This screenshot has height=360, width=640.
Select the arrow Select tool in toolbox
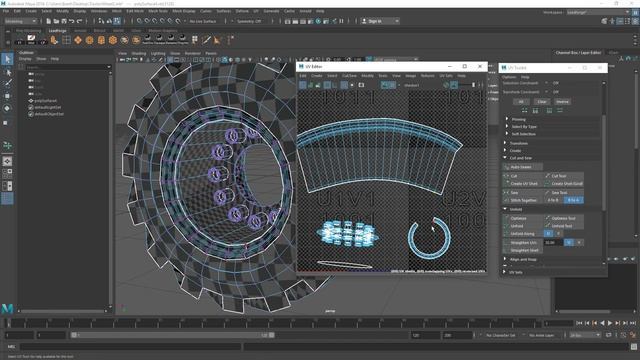click(7, 59)
